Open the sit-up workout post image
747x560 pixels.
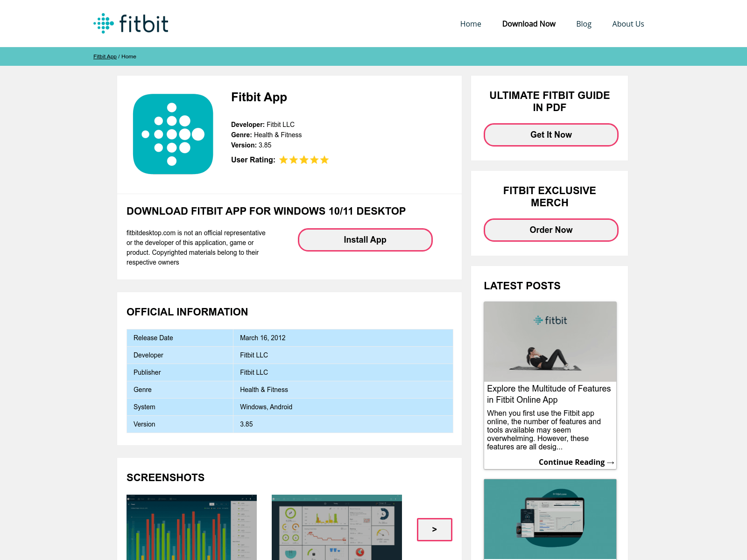click(x=550, y=342)
